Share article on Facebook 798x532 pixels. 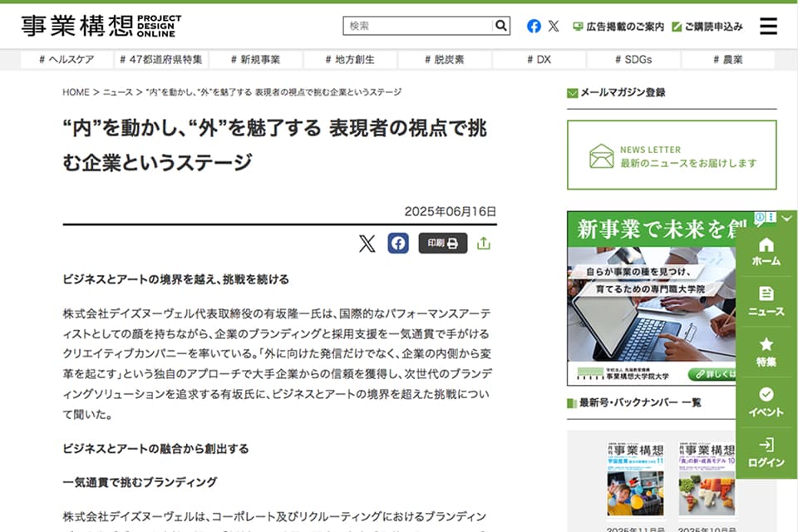(398, 244)
